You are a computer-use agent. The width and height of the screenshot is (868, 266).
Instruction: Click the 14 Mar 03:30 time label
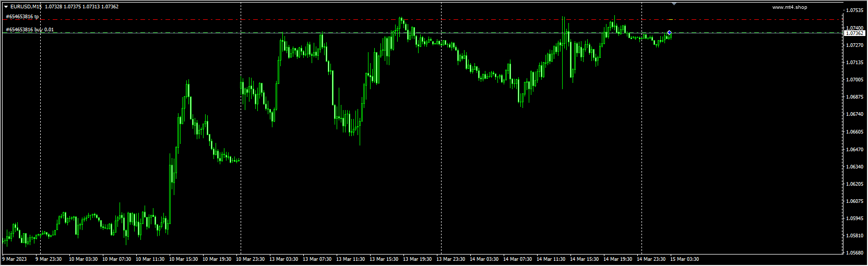484,259
